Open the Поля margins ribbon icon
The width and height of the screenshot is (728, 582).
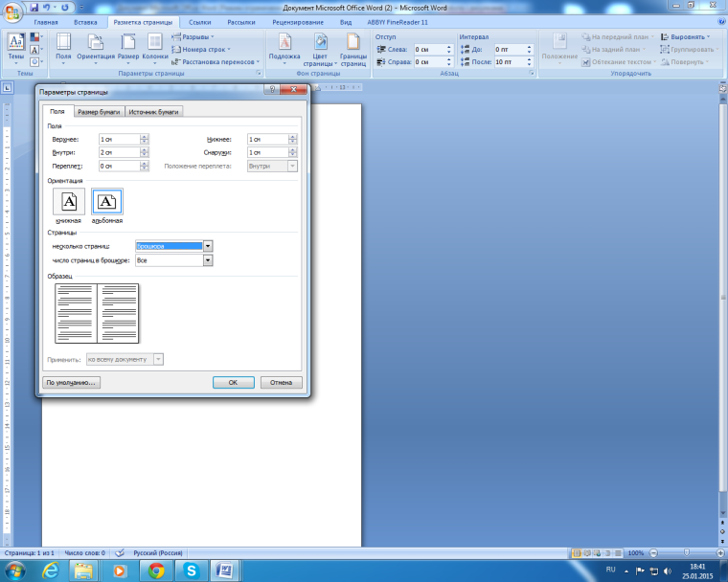(x=63, y=46)
